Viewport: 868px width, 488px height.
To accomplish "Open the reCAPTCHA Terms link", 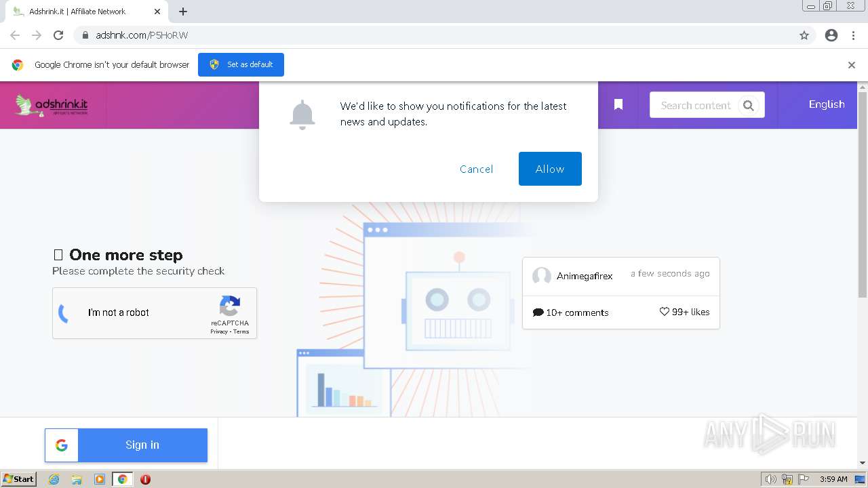I will (241, 331).
